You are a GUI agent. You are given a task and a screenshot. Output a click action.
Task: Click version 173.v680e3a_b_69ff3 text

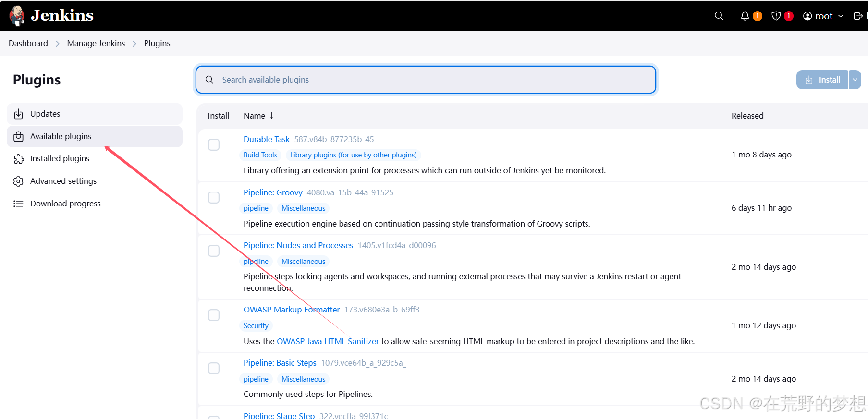click(x=382, y=310)
